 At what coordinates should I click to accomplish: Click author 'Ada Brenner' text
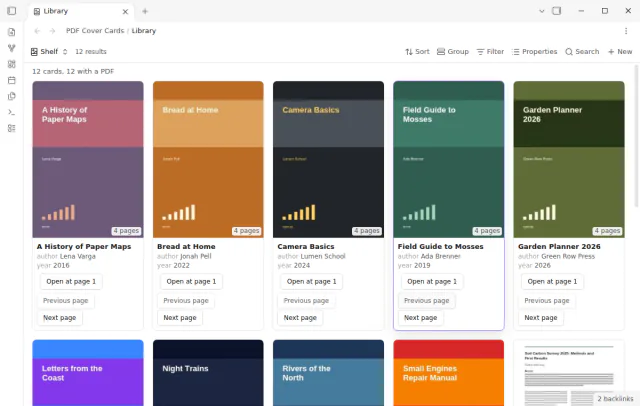tap(441, 256)
